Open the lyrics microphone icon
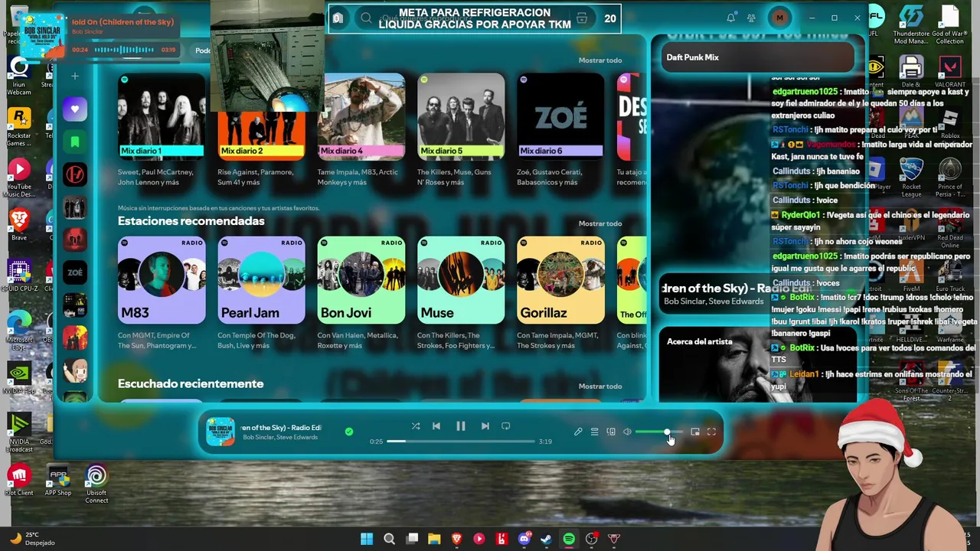The image size is (980, 551). pyautogui.click(x=578, y=432)
